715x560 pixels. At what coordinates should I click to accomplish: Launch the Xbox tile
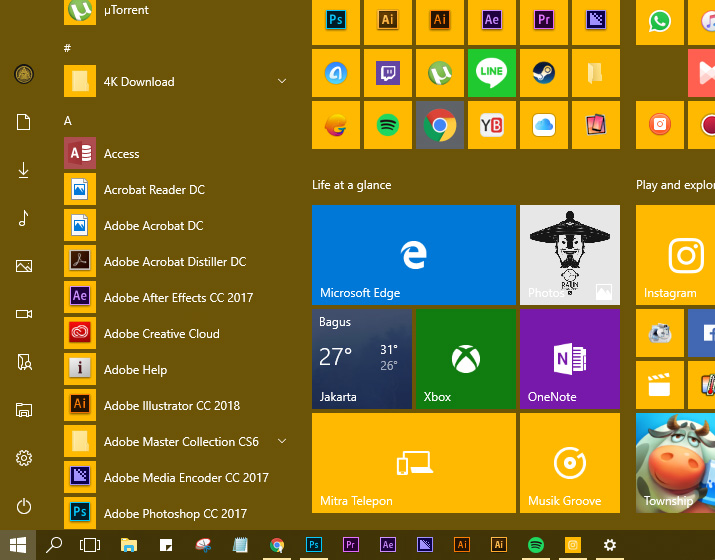tap(464, 359)
